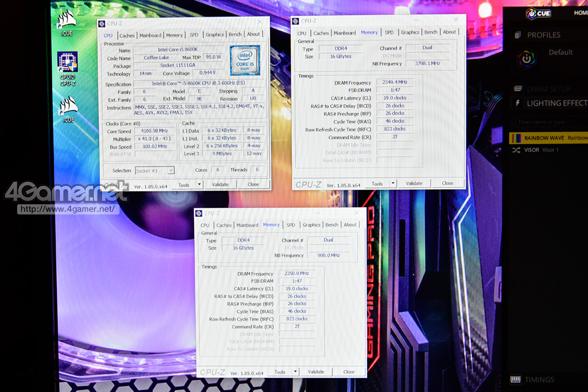Click the Intel Core i5 8600K name field

pos(178,49)
